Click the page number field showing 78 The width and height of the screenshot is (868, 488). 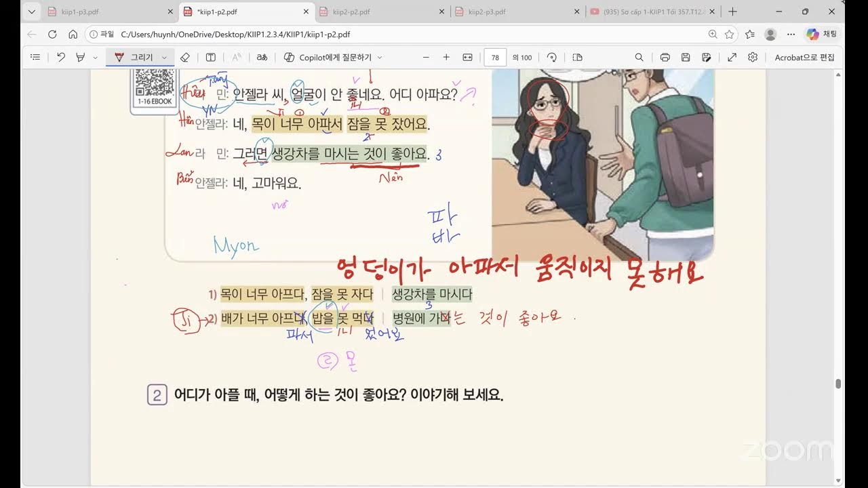pos(495,58)
